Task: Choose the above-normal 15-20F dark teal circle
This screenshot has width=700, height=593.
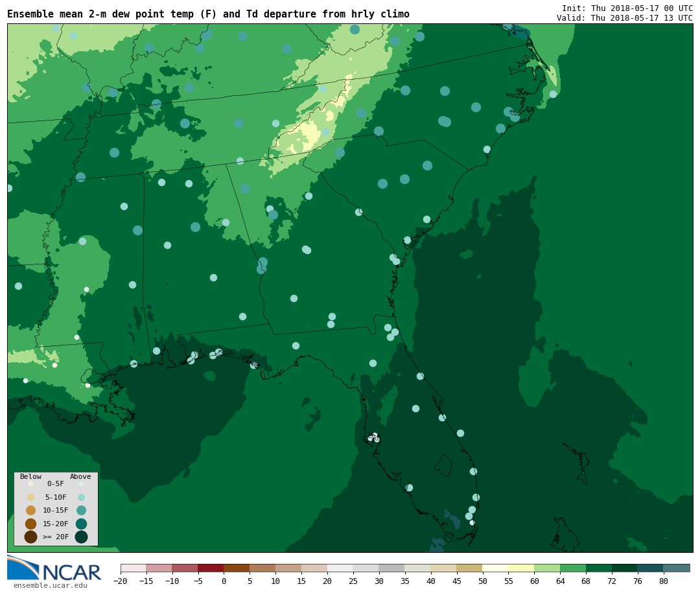Action: tap(81, 524)
